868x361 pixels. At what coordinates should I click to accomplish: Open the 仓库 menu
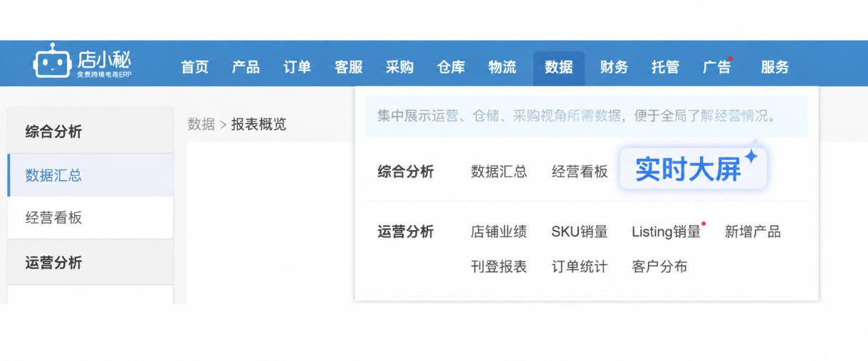click(x=451, y=68)
